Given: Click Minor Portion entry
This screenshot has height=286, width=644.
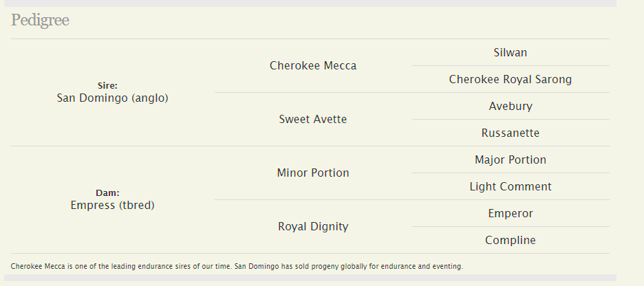Looking at the screenshot, I should (313, 173).
